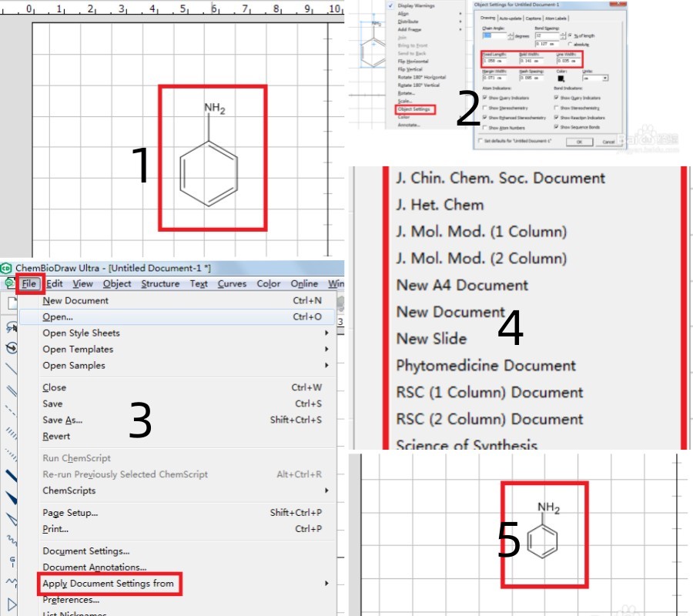The image size is (693, 616).
Task: Toggle Atom Indicators Show Stereochemistry checkbox
Action: (x=485, y=108)
